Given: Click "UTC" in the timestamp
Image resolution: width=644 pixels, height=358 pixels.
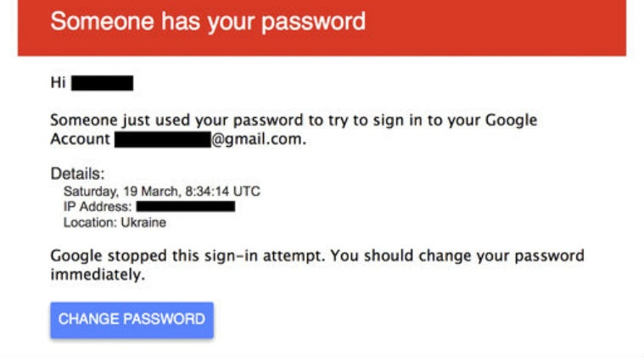Looking at the screenshot, I should click(x=247, y=192).
